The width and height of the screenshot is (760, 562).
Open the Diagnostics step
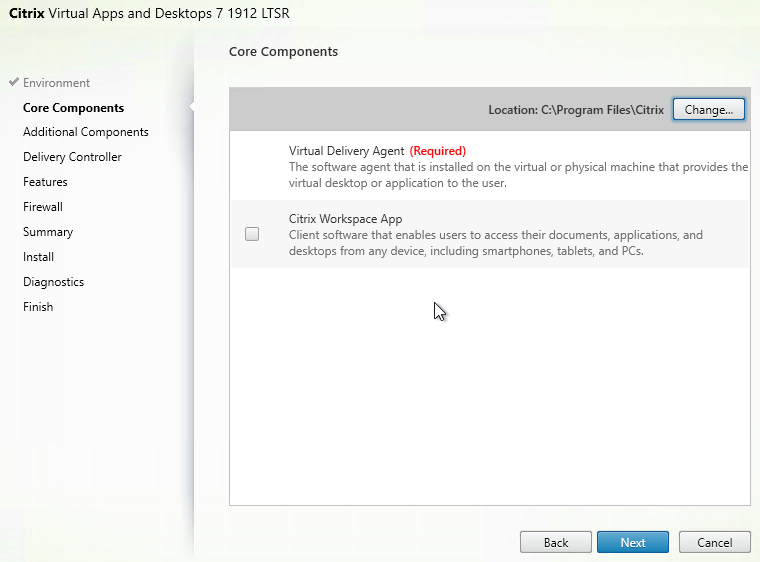[x=53, y=282]
